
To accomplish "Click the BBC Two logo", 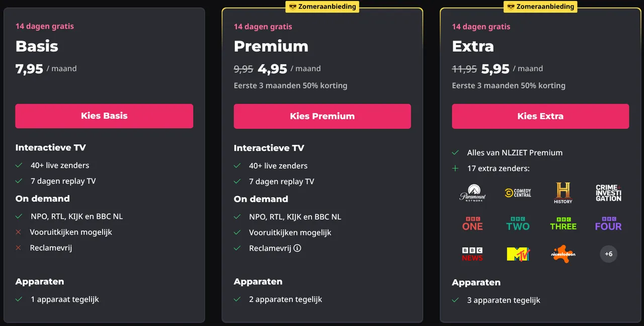I will 518,224.
